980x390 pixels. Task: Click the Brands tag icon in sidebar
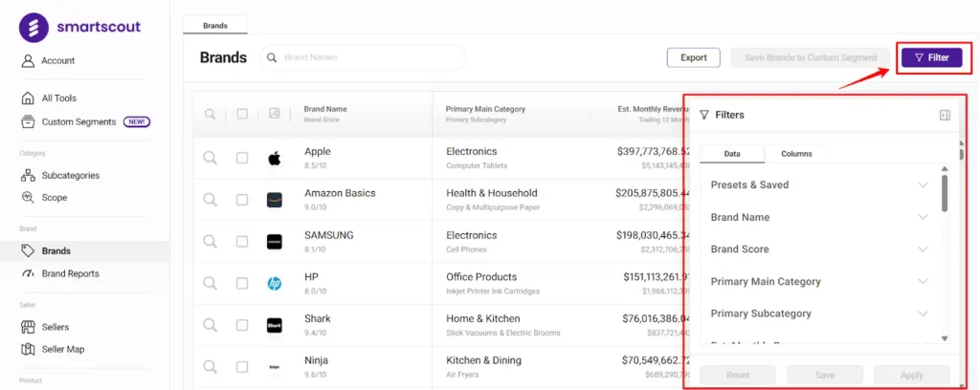(x=28, y=250)
